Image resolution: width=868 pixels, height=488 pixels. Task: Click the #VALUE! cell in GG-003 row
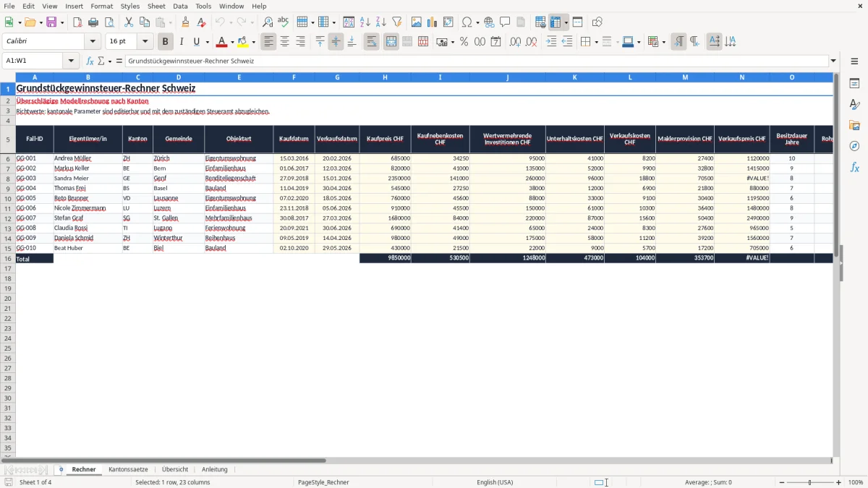(x=742, y=178)
